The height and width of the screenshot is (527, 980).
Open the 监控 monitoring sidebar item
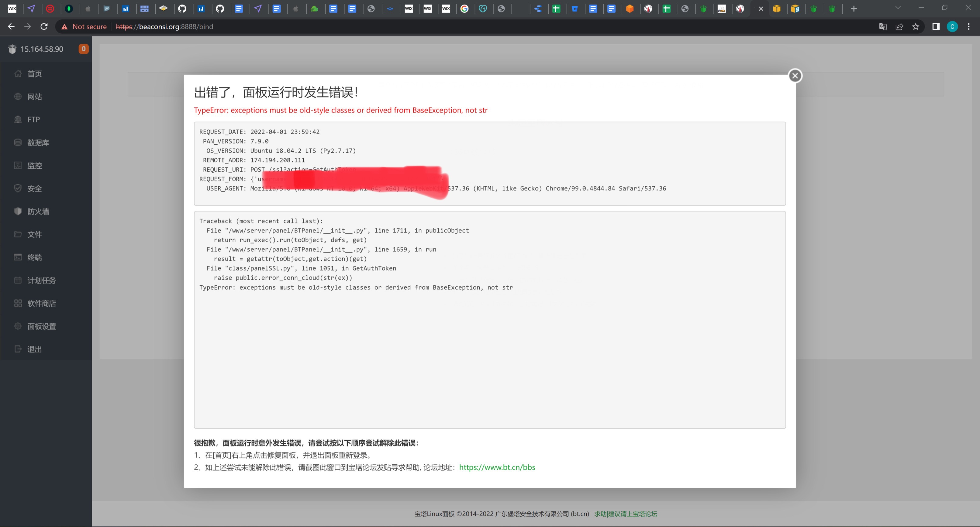point(34,166)
